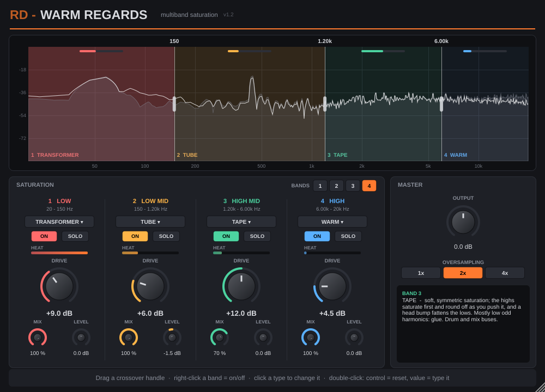Click the '3 TAPE' label in the spectrum
Viewport: 545px width, 392px height.
tap(337, 155)
